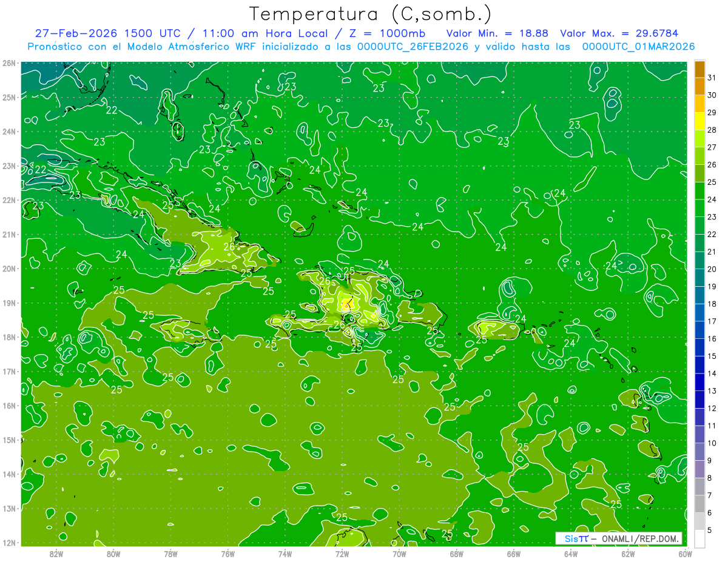Click the 'Temperatura (C,somb.)' map title
Image resolution: width=728 pixels, height=562 pixels.
point(371,15)
